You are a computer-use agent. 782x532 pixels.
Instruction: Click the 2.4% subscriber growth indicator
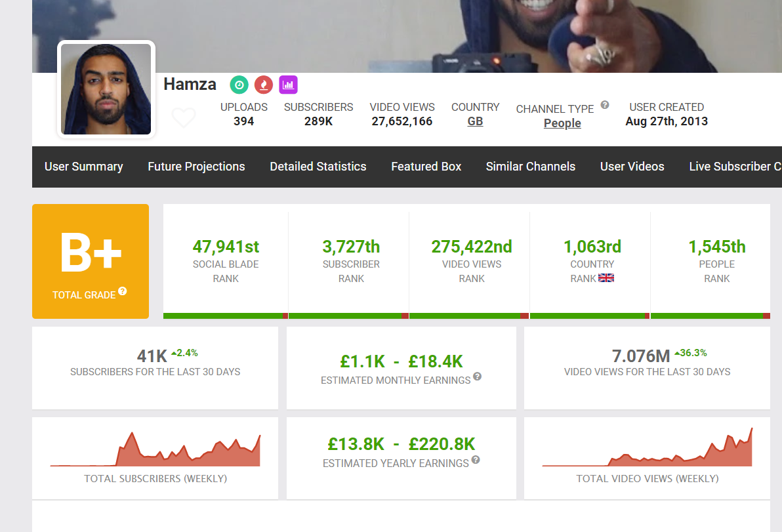pyautogui.click(x=184, y=353)
